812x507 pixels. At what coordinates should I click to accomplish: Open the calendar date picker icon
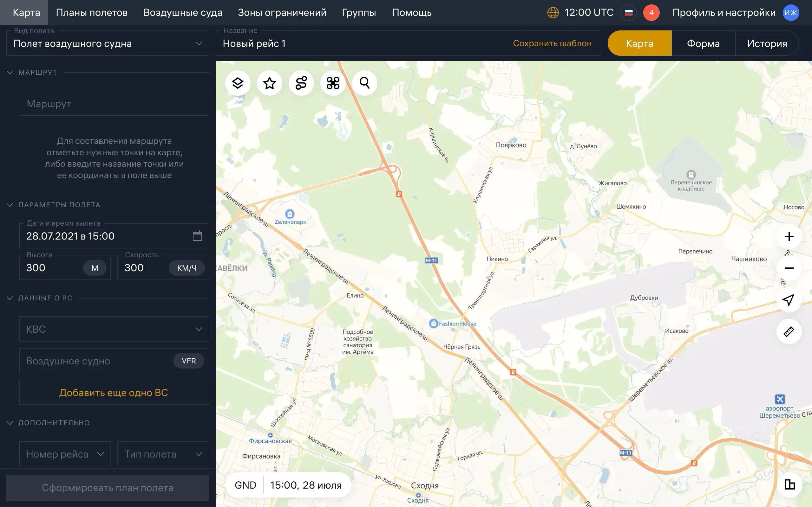tap(197, 236)
